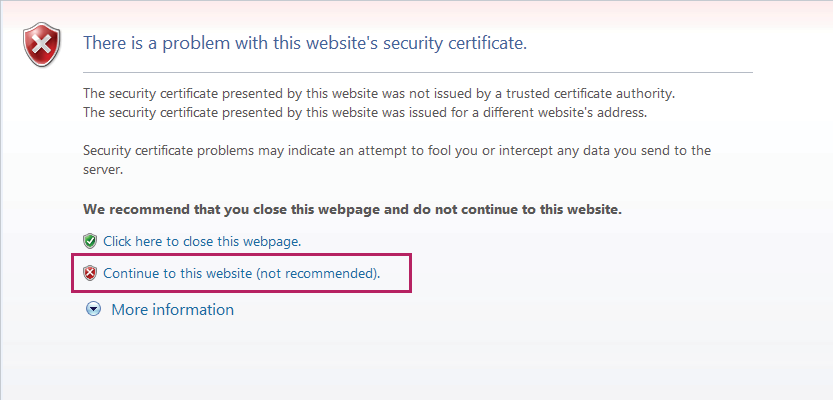
Task: Expand More information via the blue arrow icon
Action: [x=94, y=309]
